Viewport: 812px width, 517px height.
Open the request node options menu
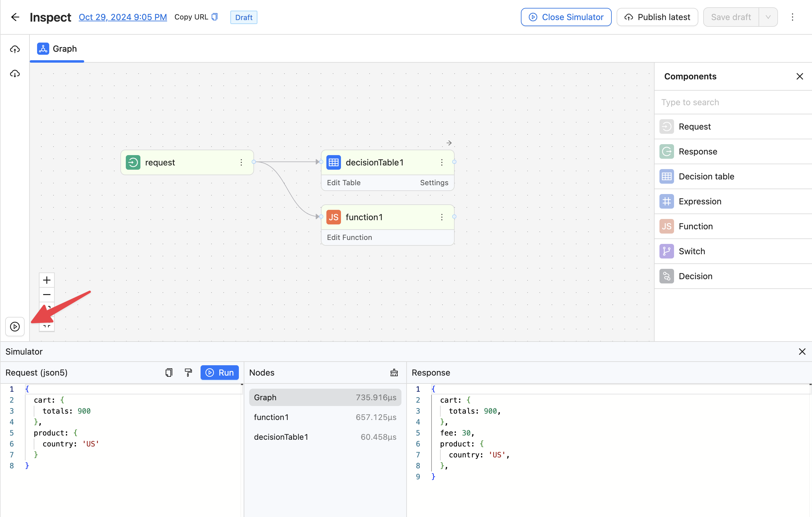click(x=241, y=162)
